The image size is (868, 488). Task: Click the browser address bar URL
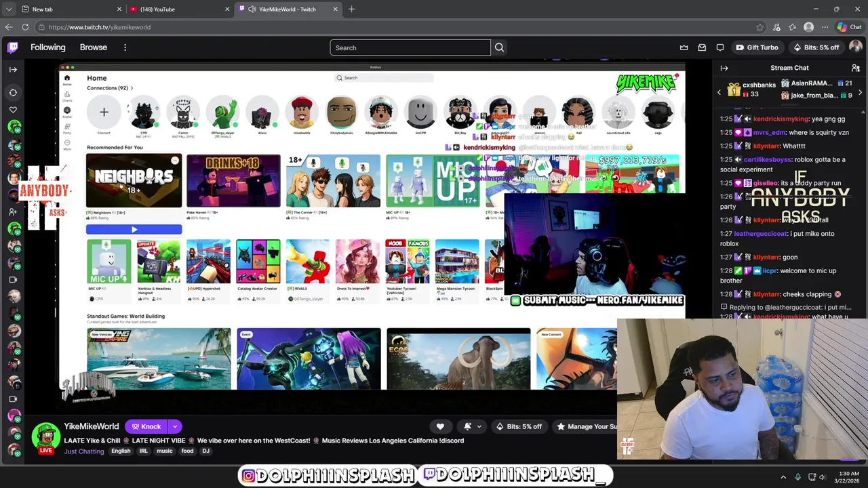[100, 27]
